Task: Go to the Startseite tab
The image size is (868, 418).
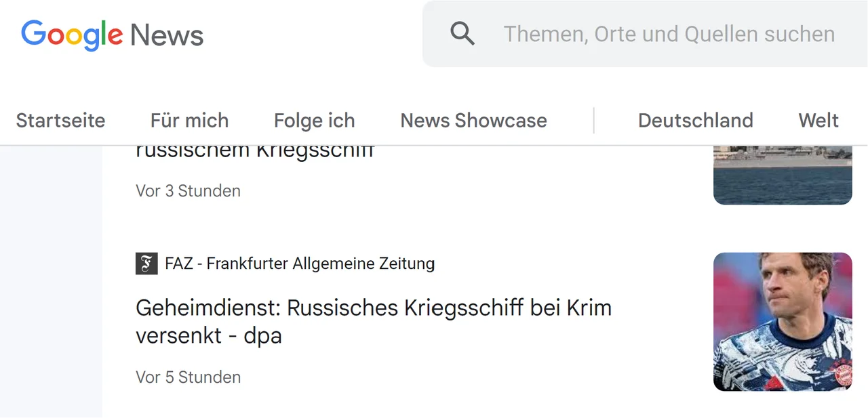Action: pos(60,121)
